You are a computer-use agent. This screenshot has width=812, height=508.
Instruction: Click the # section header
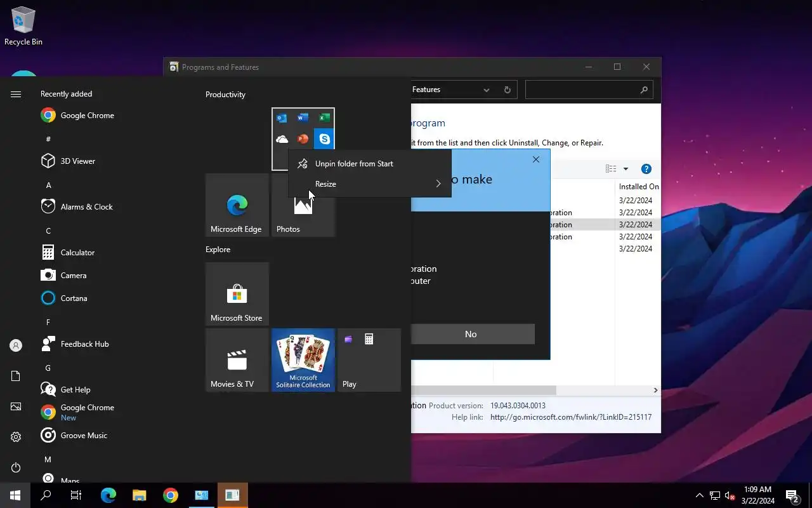(x=48, y=140)
